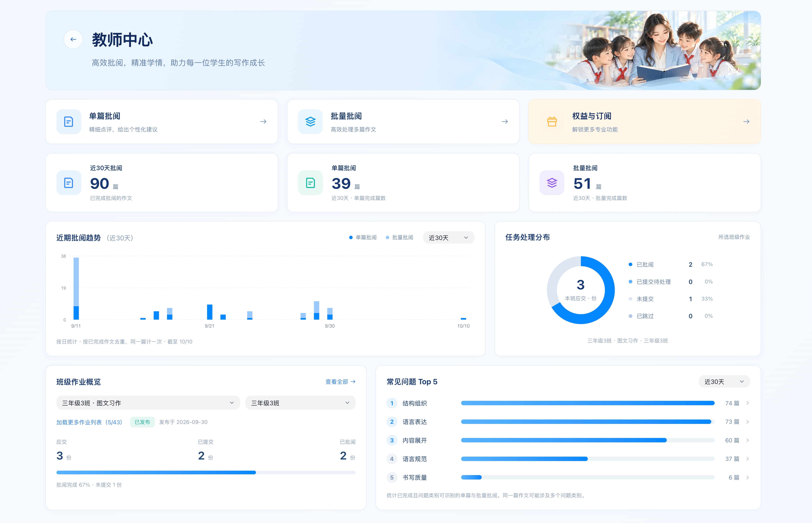
Task: Click the 已发布 status badge
Action: (x=142, y=422)
